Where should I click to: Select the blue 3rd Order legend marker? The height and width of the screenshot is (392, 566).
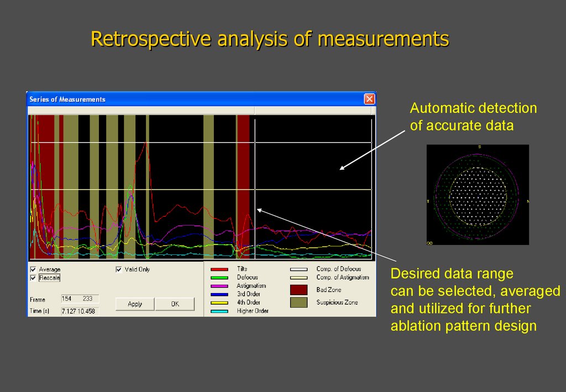click(x=219, y=294)
